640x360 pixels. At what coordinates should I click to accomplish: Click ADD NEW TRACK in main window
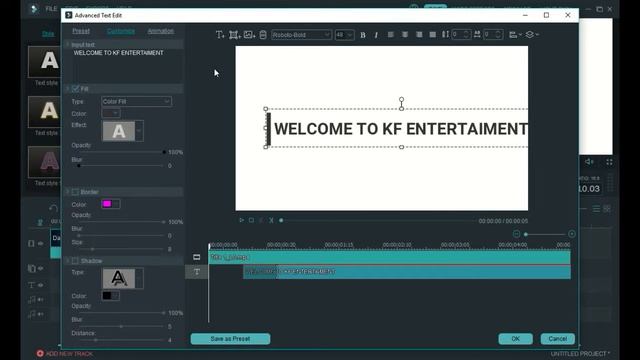65,353
